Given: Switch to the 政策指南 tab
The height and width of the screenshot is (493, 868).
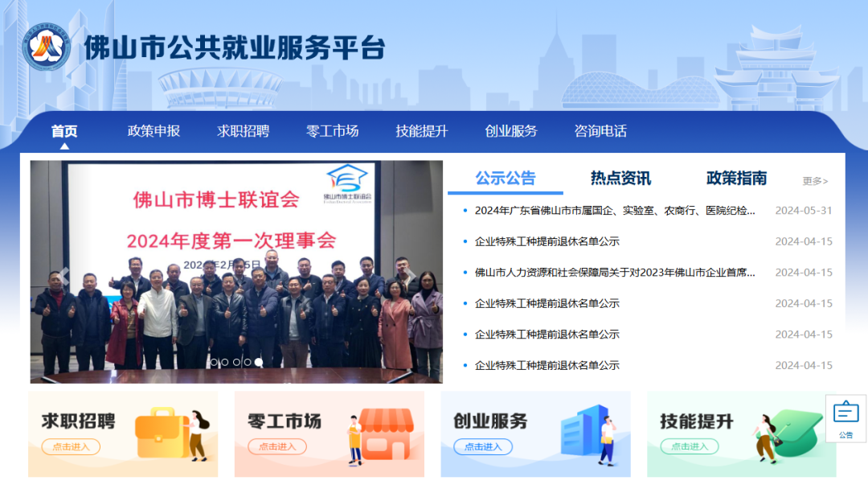Looking at the screenshot, I should (736, 179).
